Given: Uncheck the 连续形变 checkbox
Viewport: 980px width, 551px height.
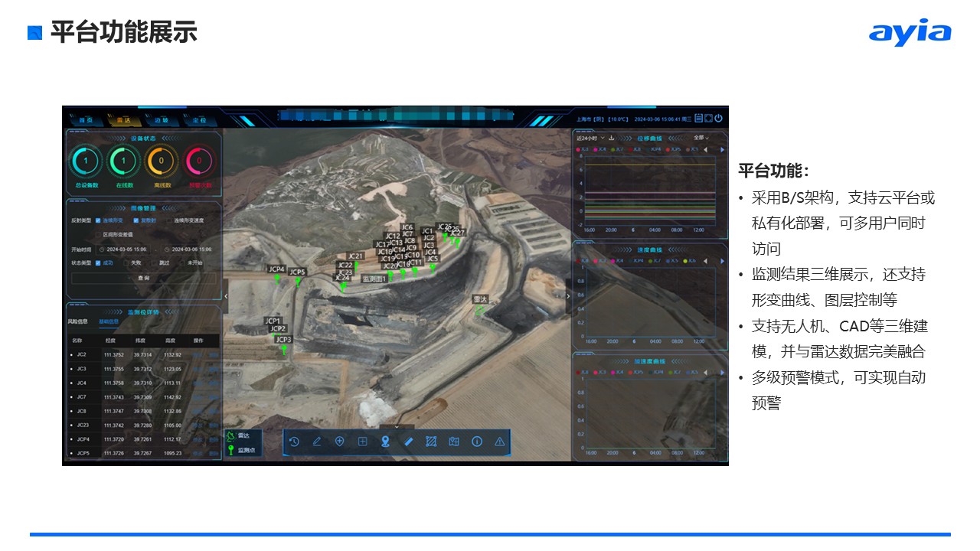Looking at the screenshot, I should [x=98, y=220].
